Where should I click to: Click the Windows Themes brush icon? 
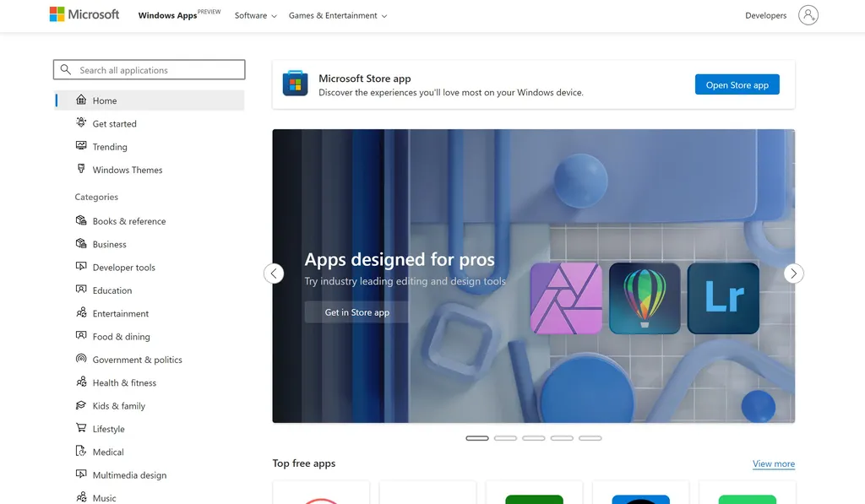point(81,169)
